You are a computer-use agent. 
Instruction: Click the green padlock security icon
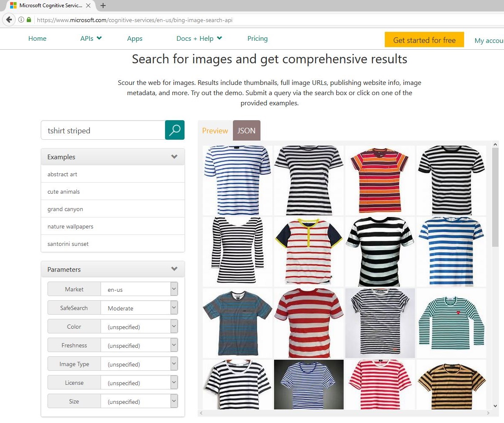(x=29, y=20)
